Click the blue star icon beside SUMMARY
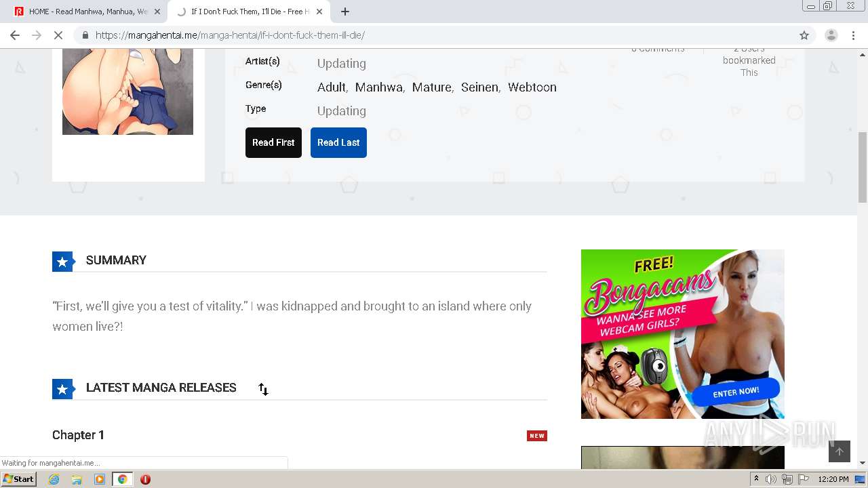 coord(62,262)
